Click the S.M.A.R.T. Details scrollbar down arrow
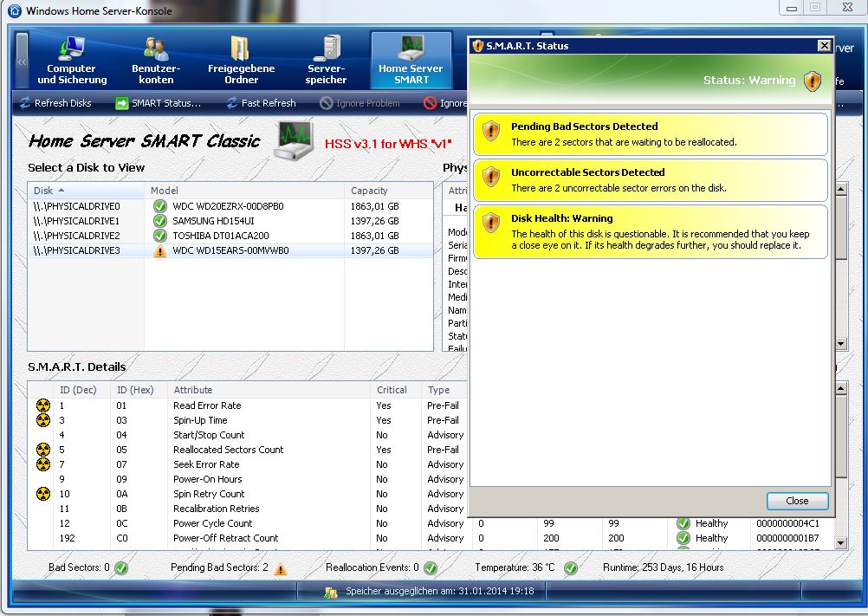The width and height of the screenshot is (868, 616). coord(841,543)
